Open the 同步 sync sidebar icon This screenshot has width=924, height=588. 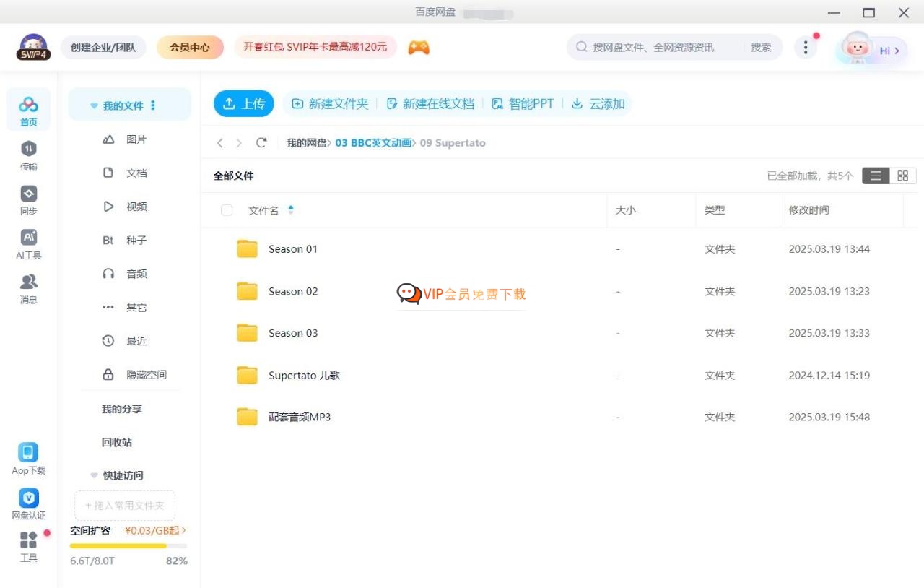28,200
